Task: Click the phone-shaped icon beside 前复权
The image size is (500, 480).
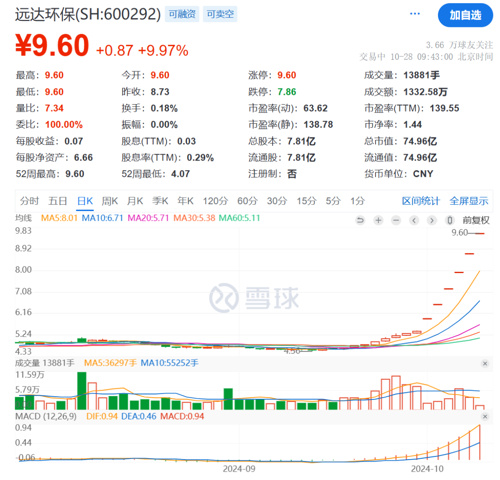Action: coord(450,220)
